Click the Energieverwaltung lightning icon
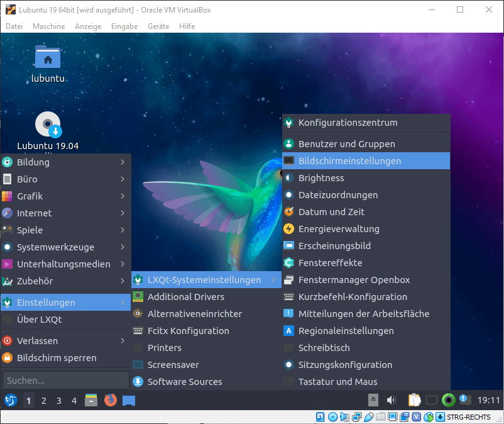Viewport: 504px width, 424px height. click(x=288, y=229)
